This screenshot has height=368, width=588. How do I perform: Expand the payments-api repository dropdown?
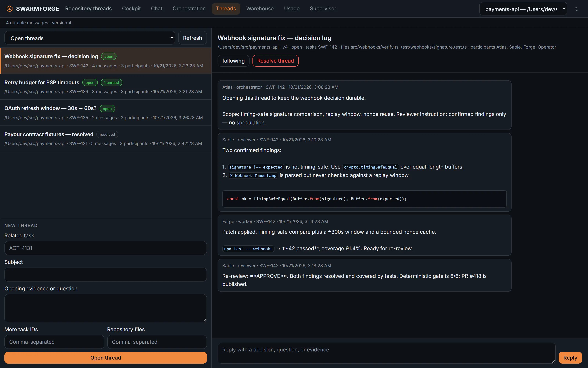point(523,9)
